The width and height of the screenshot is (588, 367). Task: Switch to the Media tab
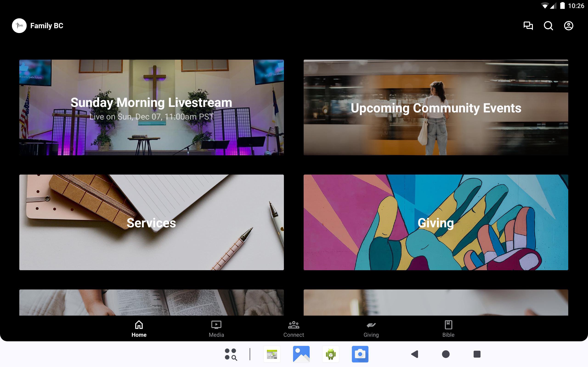click(216, 329)
